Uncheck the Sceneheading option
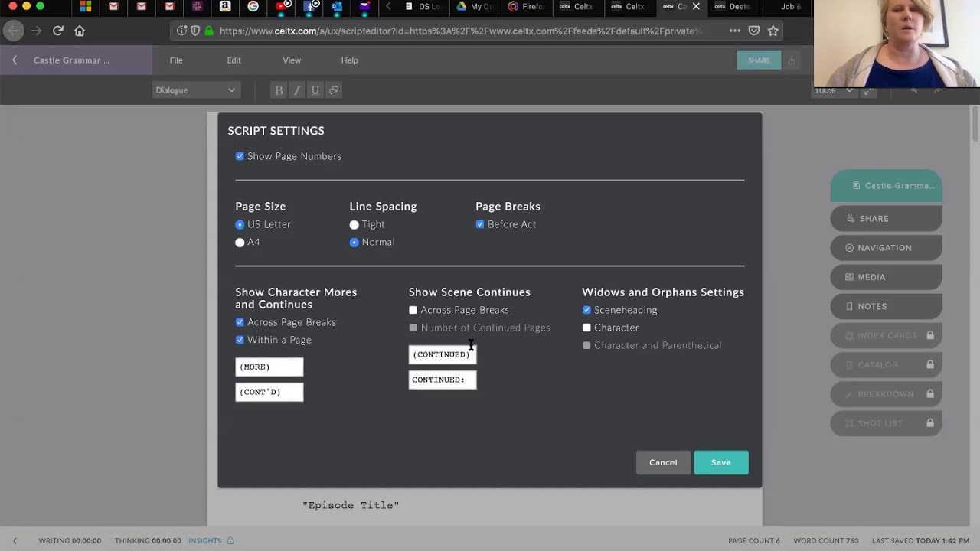The image size is (980, 551). coord(586,310)
